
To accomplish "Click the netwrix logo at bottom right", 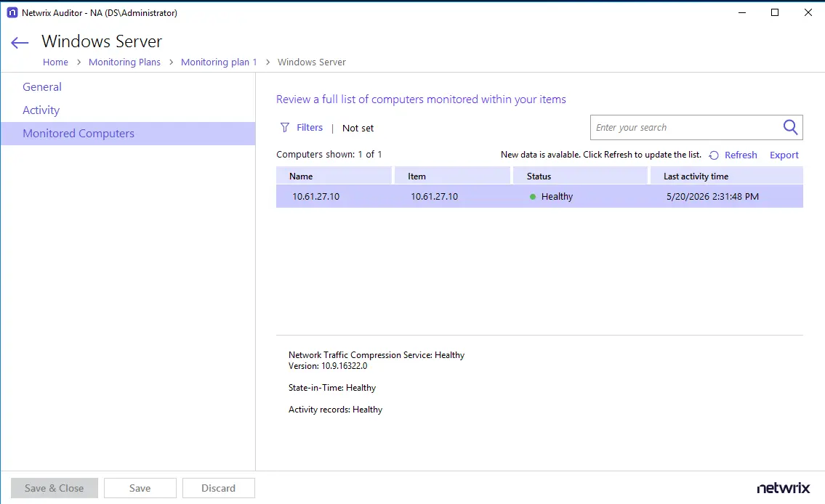I will 783,488.
